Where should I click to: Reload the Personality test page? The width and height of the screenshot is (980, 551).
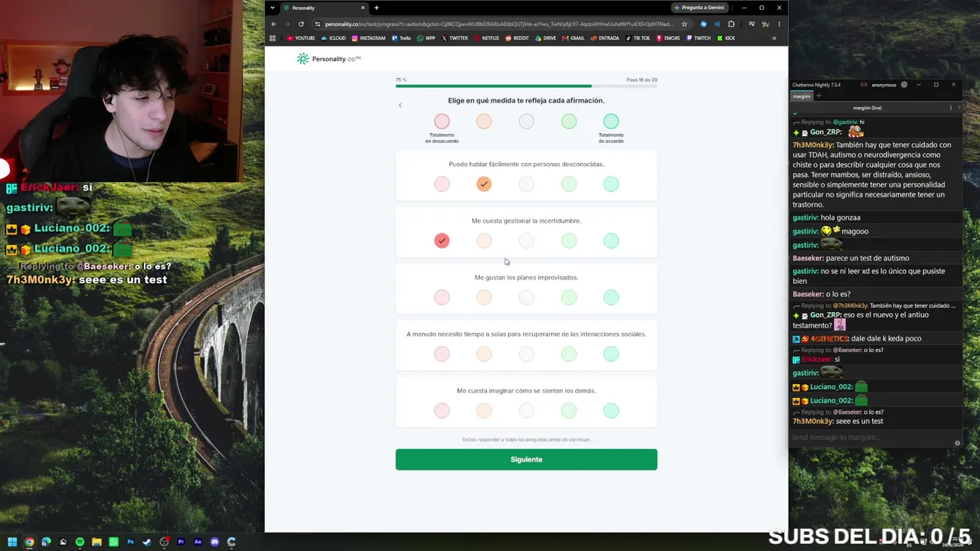[301, 24]
